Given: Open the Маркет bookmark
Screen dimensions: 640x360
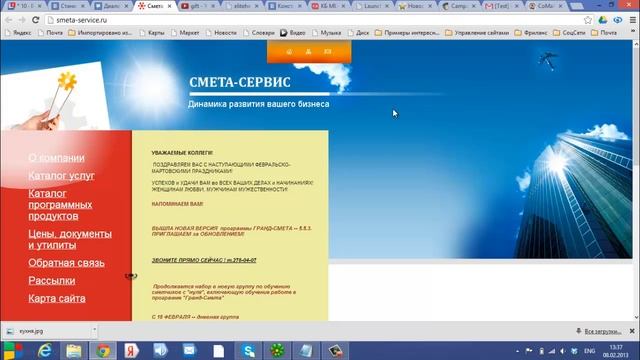Looking at the screenshot, I should pos(185,33).
